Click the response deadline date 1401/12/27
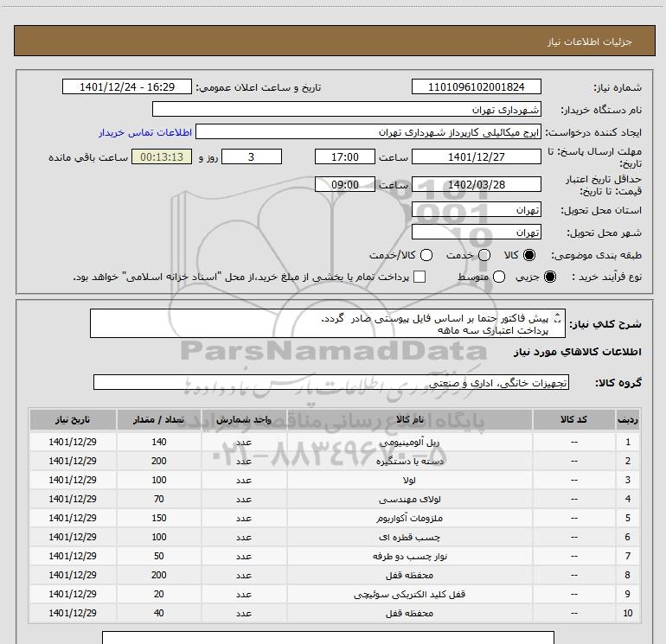 [476, 157]
